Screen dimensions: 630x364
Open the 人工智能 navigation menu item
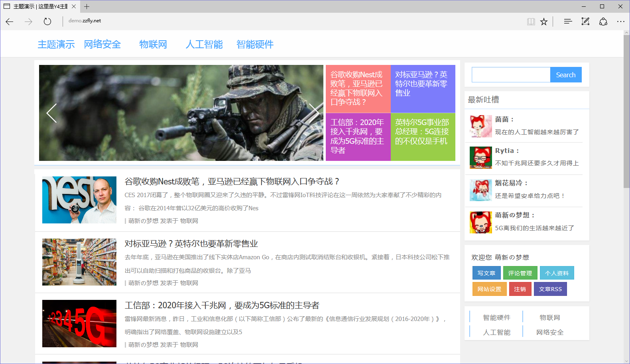click(204, 44)
